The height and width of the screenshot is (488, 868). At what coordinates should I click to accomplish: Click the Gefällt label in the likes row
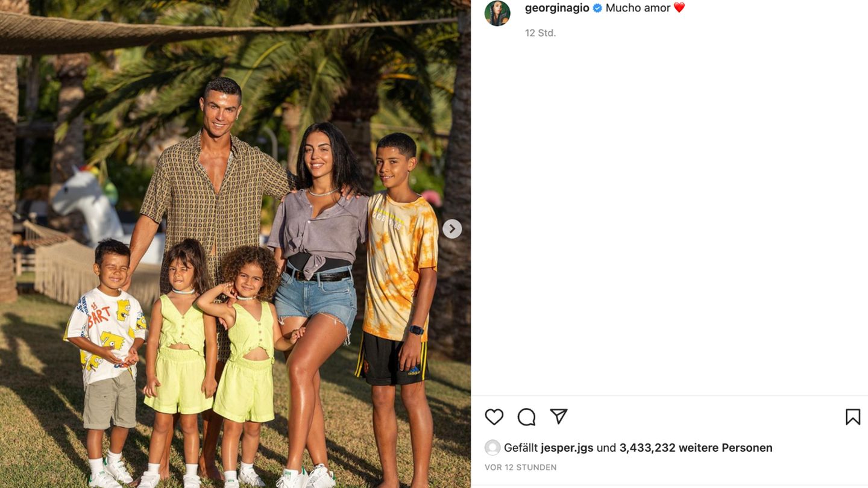coord(521,448)
